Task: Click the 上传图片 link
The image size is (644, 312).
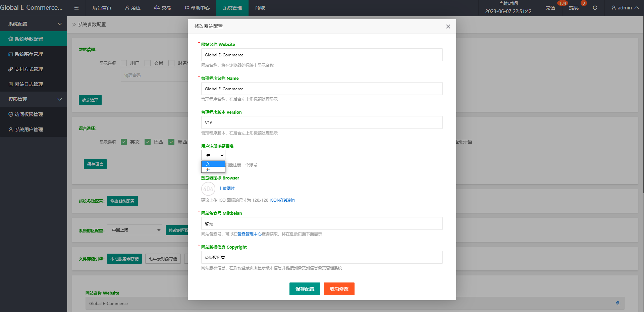Action: (x=227, y=189)
